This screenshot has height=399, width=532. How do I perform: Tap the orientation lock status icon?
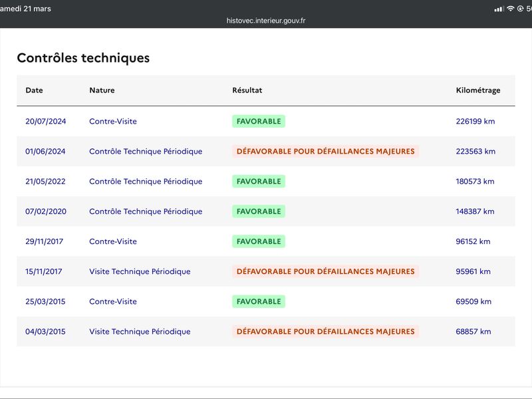(520, 9)
